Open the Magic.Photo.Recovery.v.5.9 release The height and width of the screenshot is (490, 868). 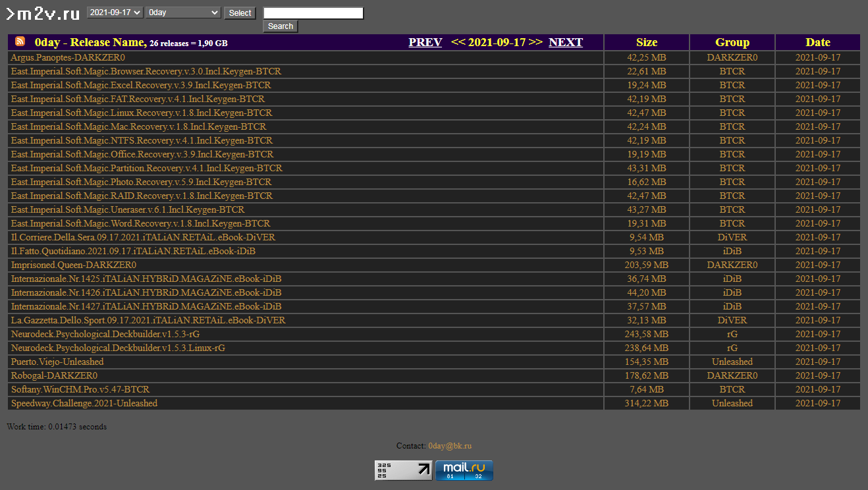click(141, 182)
